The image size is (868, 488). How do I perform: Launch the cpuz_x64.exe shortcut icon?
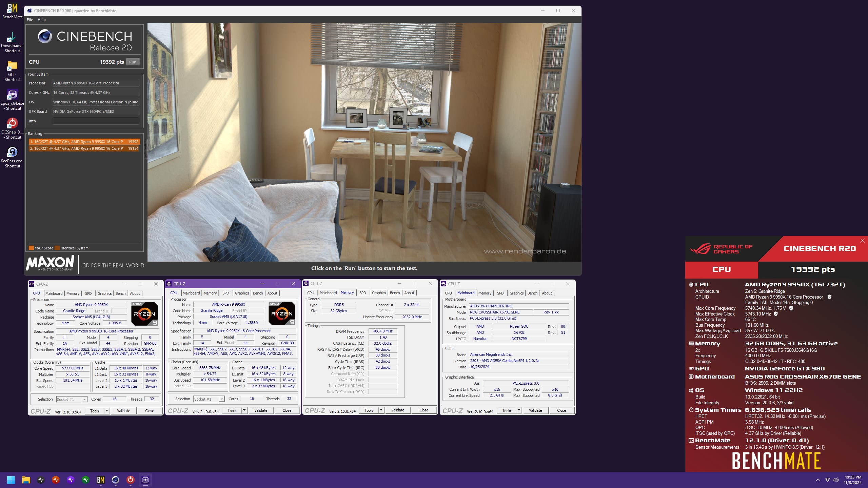tap(12, 100)
